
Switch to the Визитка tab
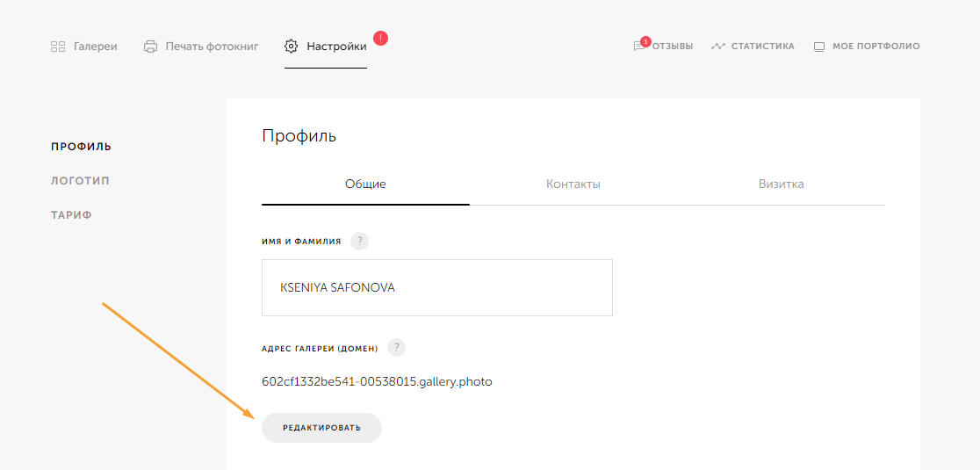tap(781, 184)
